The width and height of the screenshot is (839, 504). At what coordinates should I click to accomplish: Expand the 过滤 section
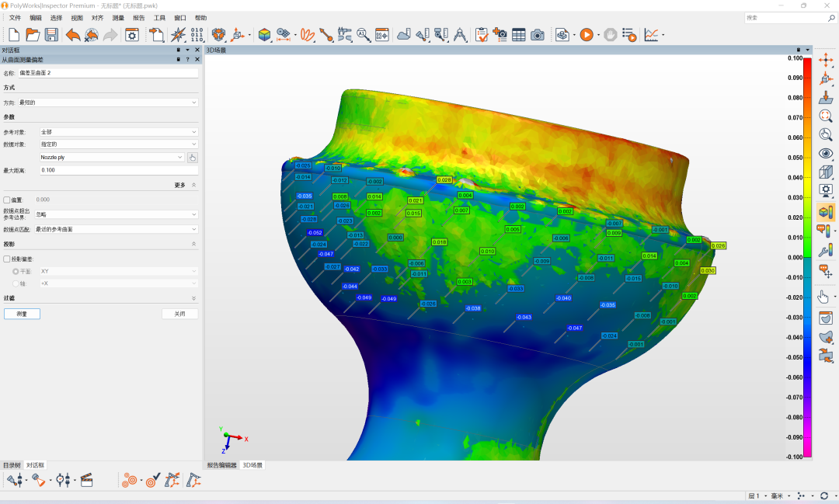193,298
